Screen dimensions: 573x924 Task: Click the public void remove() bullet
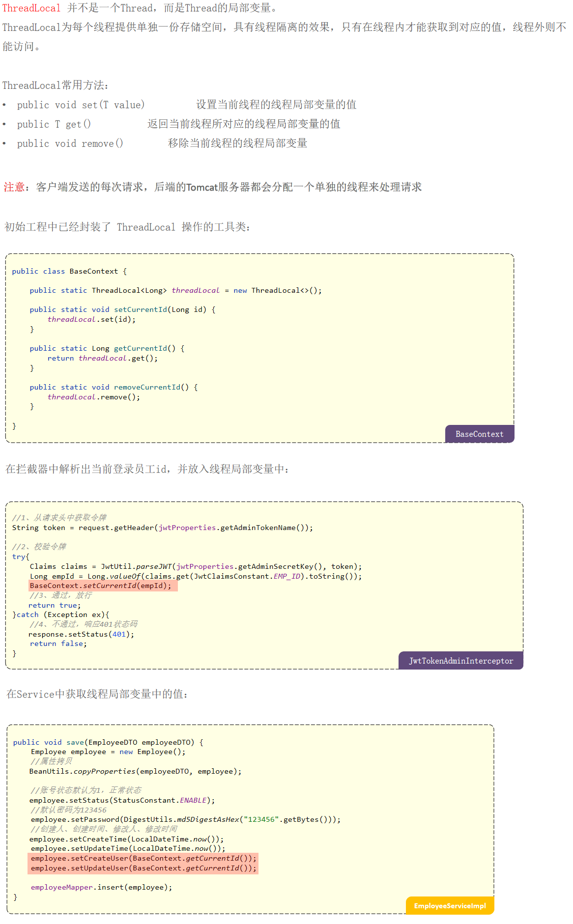70,143
